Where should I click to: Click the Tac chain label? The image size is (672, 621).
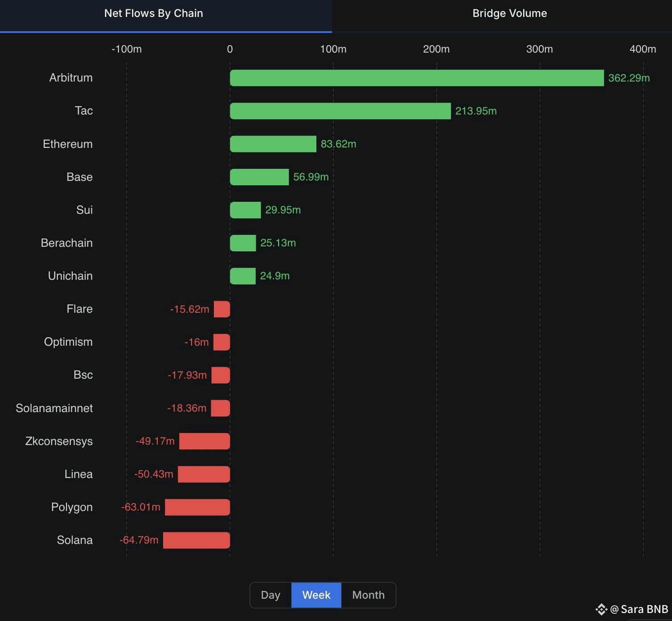84,110
